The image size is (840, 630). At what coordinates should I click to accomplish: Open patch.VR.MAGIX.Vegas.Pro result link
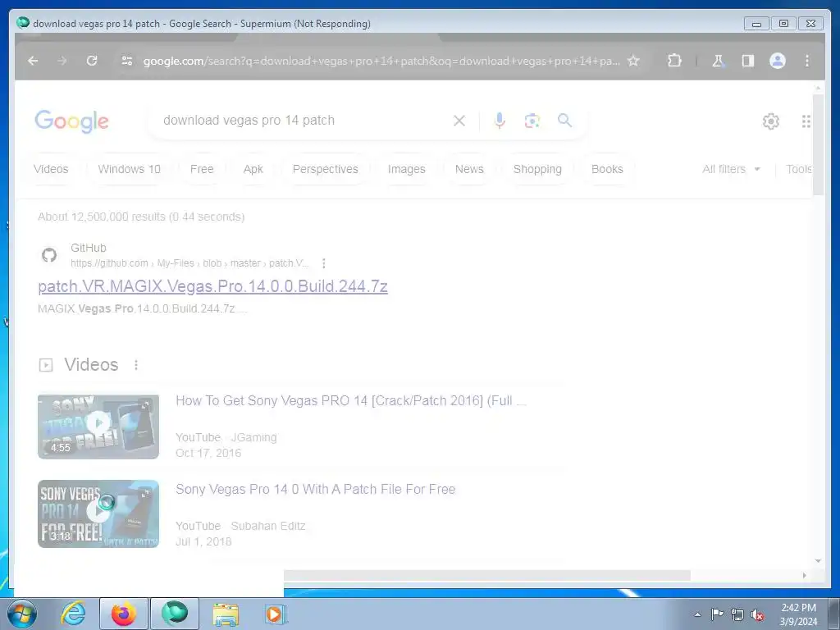[212, 286]
